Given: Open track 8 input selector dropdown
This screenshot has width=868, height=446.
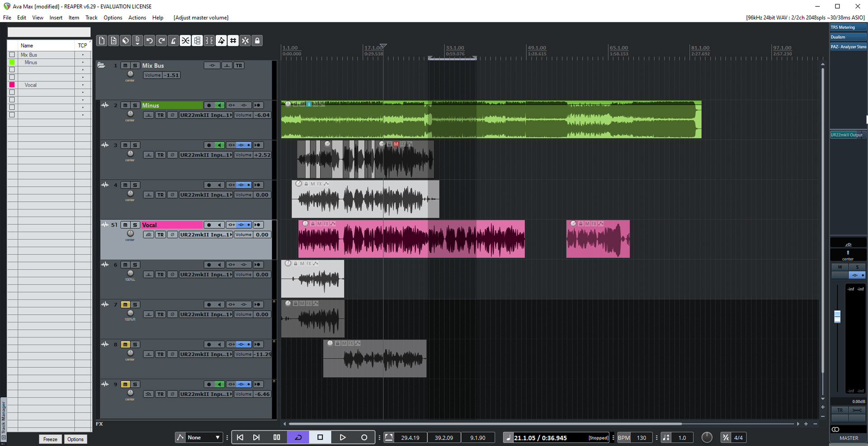Looking at the screenshot, I should click(206, 355).
